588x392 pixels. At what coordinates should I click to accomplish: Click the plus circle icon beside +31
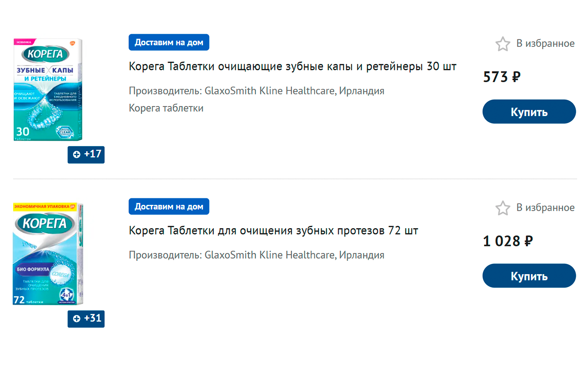pos(77,319)
